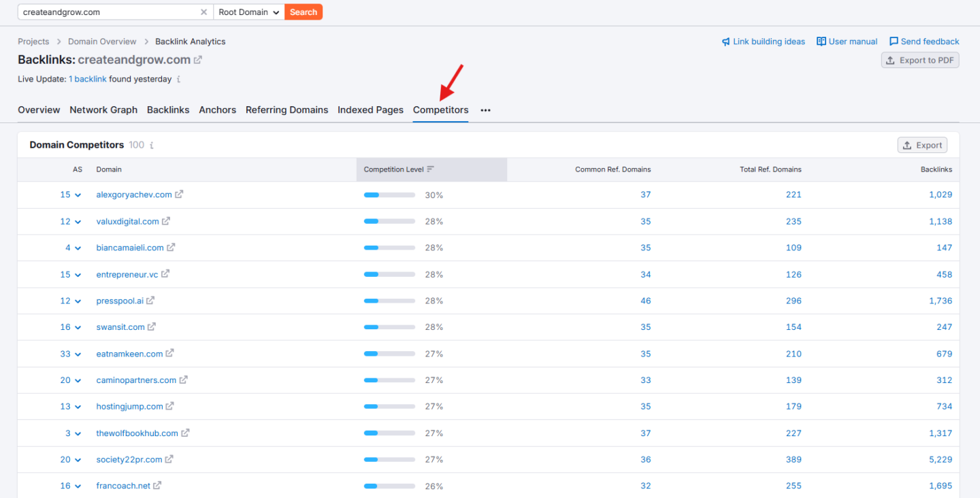Screen dimensions: 980x498
Task: Sort by Competition Level column header
Action: coord(431,169)
